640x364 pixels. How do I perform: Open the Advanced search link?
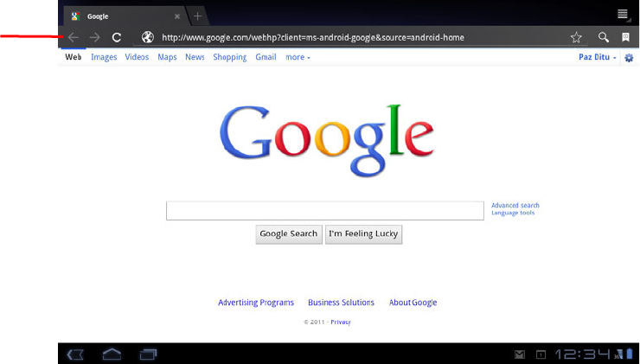(515, 205)
